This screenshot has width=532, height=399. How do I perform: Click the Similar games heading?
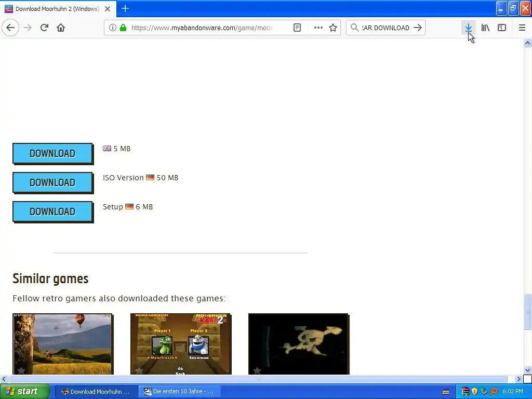[50, 278]
